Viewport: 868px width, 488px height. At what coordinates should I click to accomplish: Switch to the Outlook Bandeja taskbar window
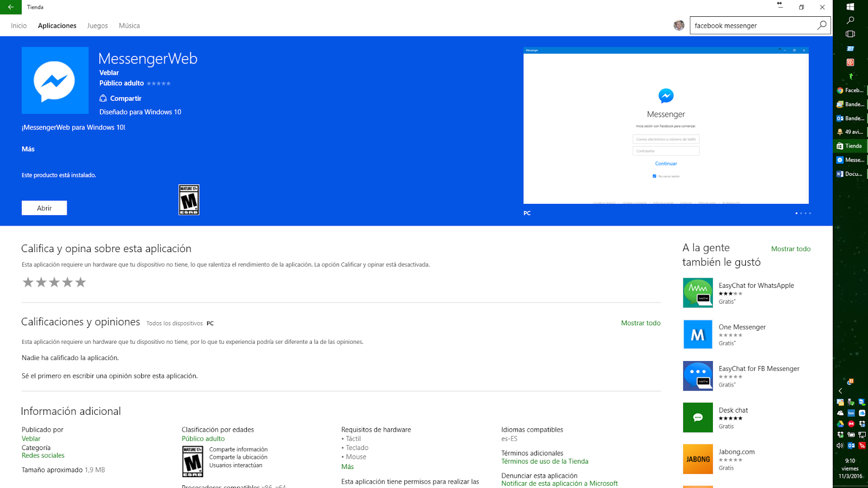pyautogui.click(x=850, y=118)
